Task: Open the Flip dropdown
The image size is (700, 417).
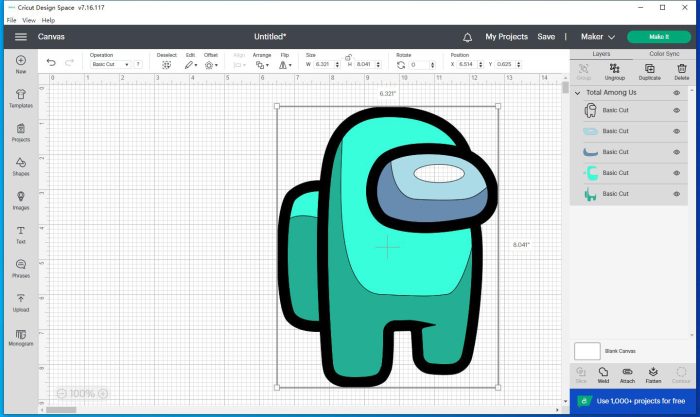Action: pos(285,65)
